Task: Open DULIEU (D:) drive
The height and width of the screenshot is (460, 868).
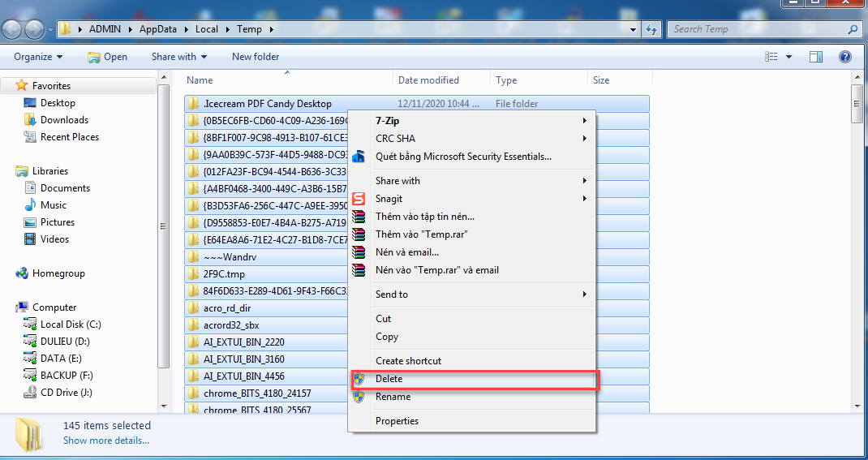Action: (65, 342)
